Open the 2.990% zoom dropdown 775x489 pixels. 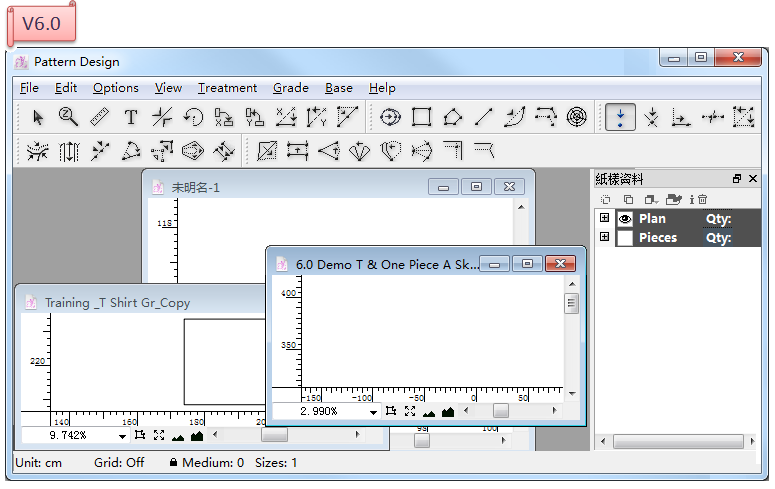pyautogui.click(x=373, y=411)
